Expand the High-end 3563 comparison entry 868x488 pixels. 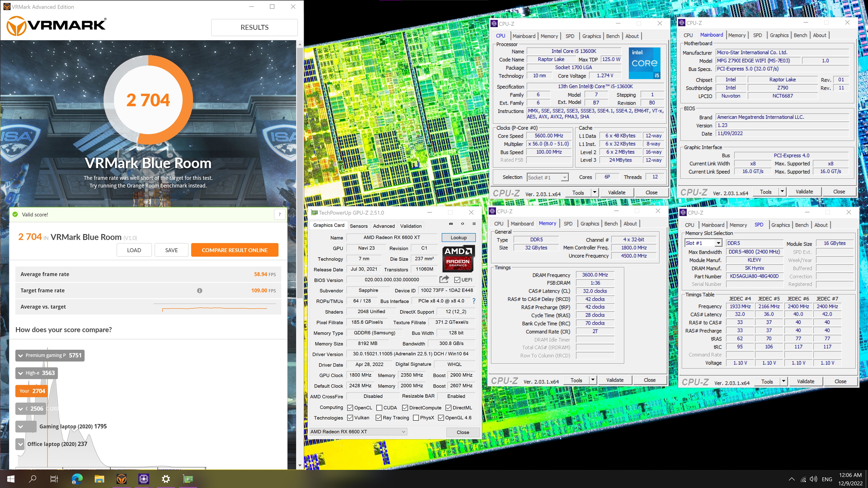click(x=36, y=373)
